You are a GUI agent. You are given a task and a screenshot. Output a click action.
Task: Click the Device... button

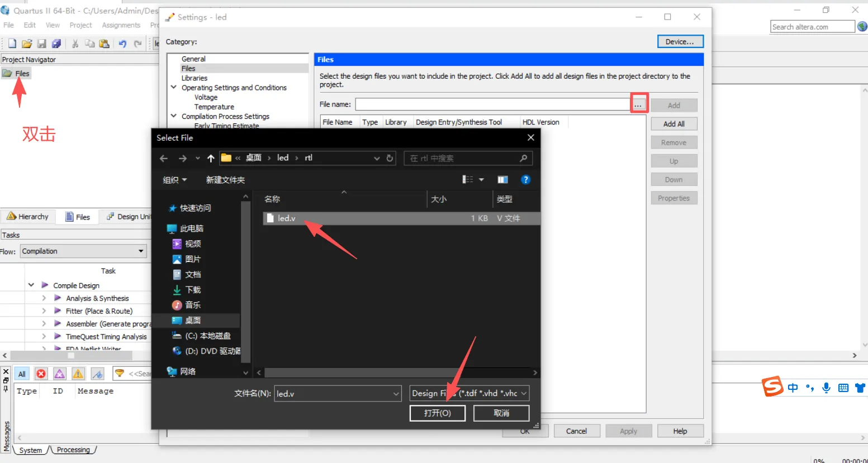(x=680, y=41)
